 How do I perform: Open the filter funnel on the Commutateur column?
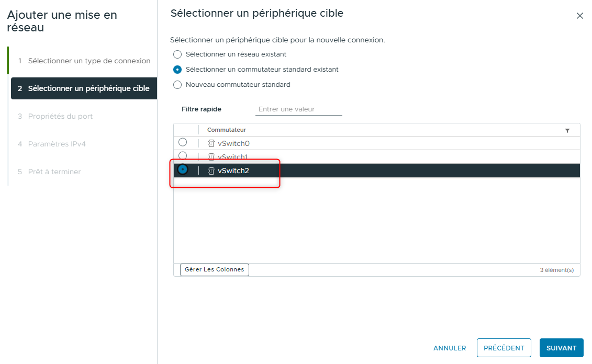(567, 129)
